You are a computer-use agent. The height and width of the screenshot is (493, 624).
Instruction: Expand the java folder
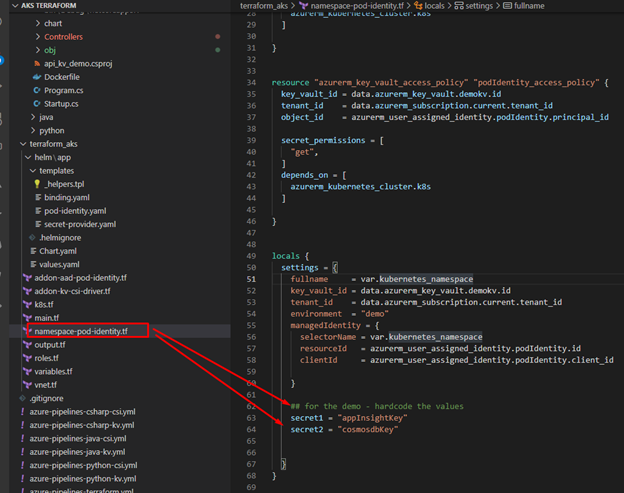click(x=33, y=117)
